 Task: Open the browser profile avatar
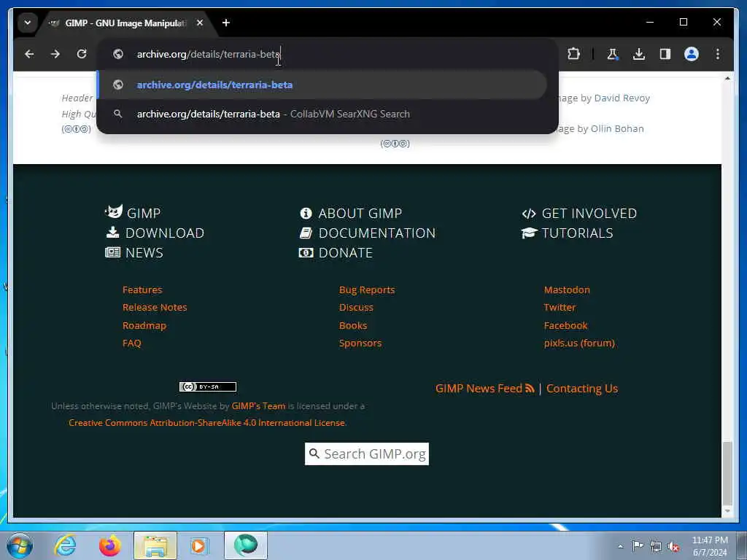(692, 54)
